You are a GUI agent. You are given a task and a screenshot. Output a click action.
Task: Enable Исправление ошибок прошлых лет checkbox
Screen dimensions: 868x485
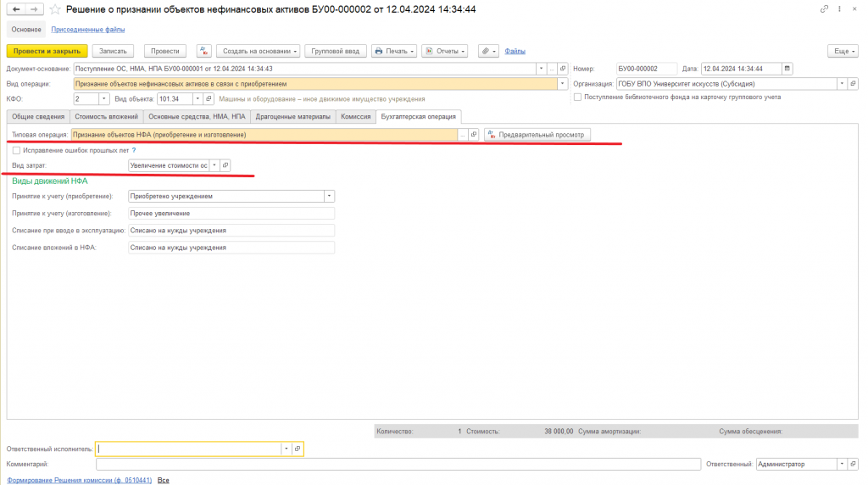tap(17, 150)
